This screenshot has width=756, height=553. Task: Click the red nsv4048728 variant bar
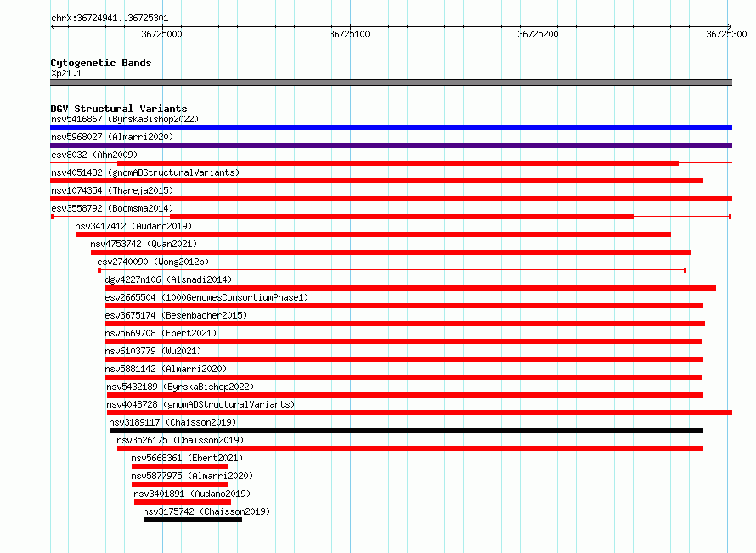(x=420, y=413)
